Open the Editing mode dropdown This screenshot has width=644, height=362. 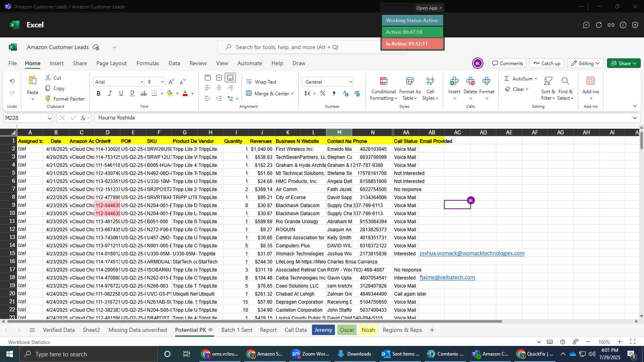point(586,63)
